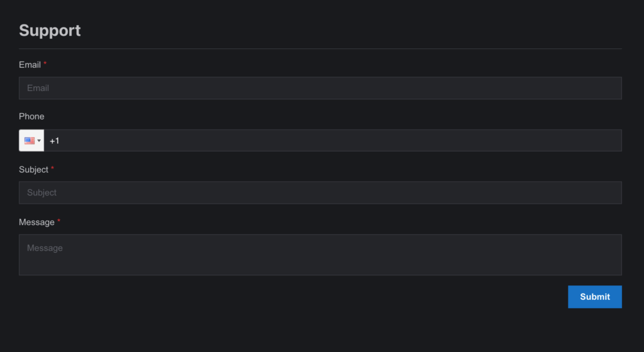
Task: Click the red asterisk beside Subject
Action: point(53,168)
